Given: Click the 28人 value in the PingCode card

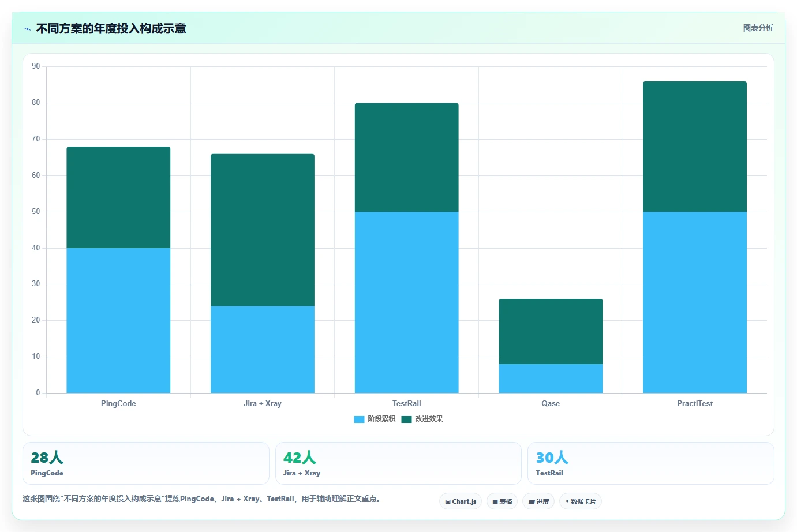Looking at the screenshot, I should point(47,458).
